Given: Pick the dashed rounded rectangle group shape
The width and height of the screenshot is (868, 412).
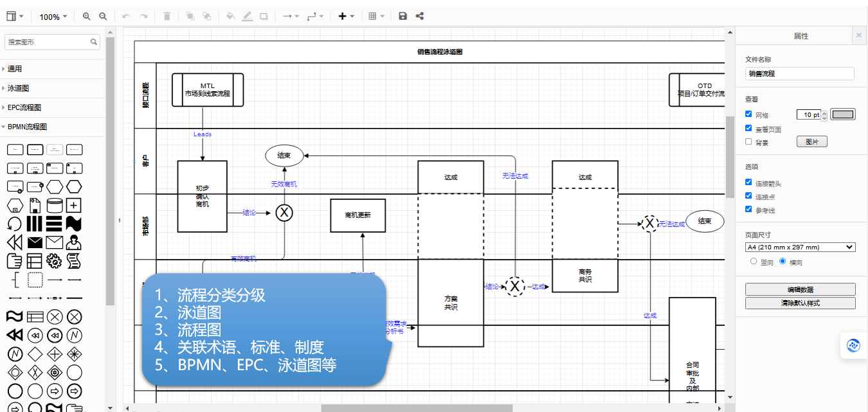Looking at the screenshot, I should click(35, 280).
